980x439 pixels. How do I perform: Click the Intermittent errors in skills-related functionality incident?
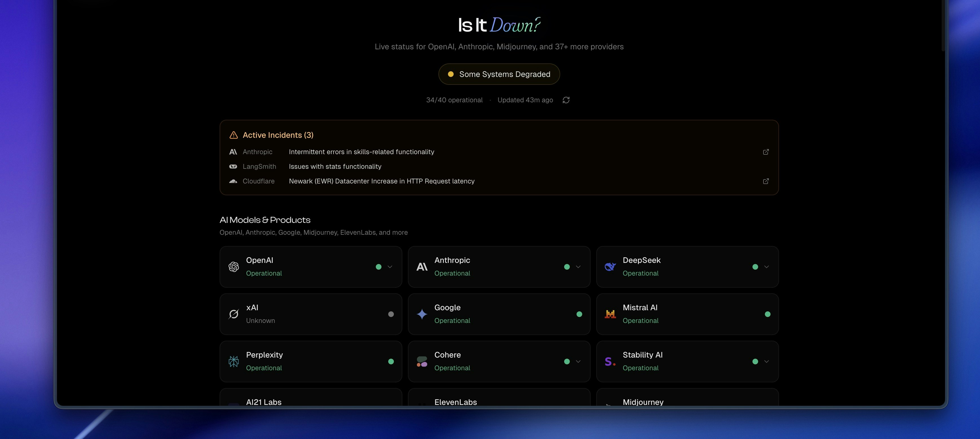361,152
